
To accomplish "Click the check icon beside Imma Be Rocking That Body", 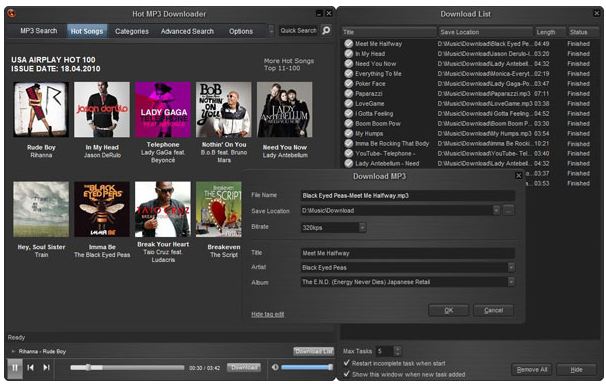I will click(x=349, y=144).
